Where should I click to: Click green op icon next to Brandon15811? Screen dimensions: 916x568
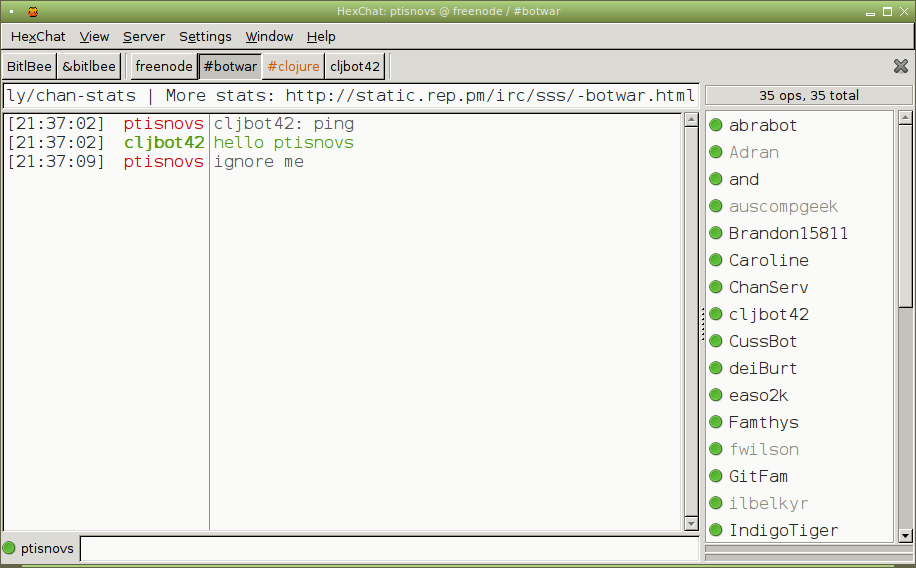[716, 233]
